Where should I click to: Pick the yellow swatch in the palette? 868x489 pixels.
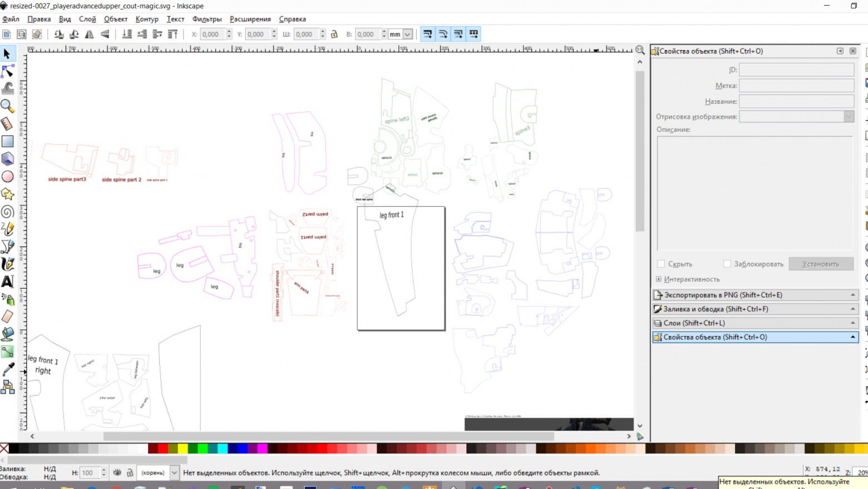[x=183, y=448]
